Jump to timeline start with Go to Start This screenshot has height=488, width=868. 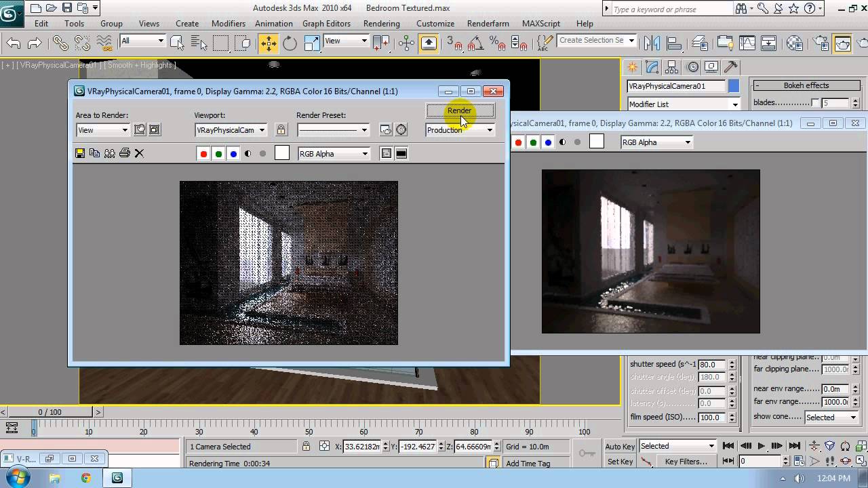point(728,446)
